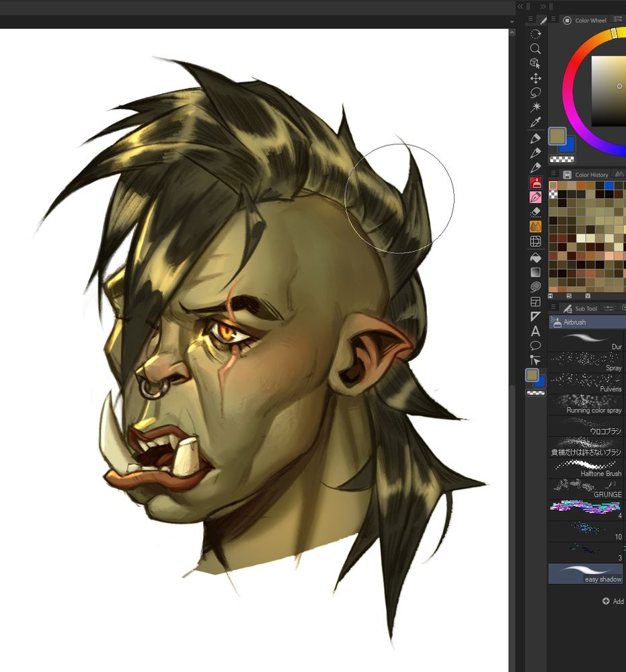Select the Frame border tool
Image resolution: width=626 pixels, height=672 pixels.
(535, 302)
